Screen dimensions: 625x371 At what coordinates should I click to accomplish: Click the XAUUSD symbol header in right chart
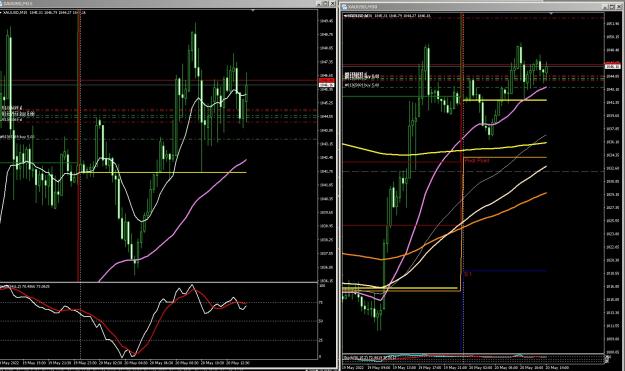387,16
